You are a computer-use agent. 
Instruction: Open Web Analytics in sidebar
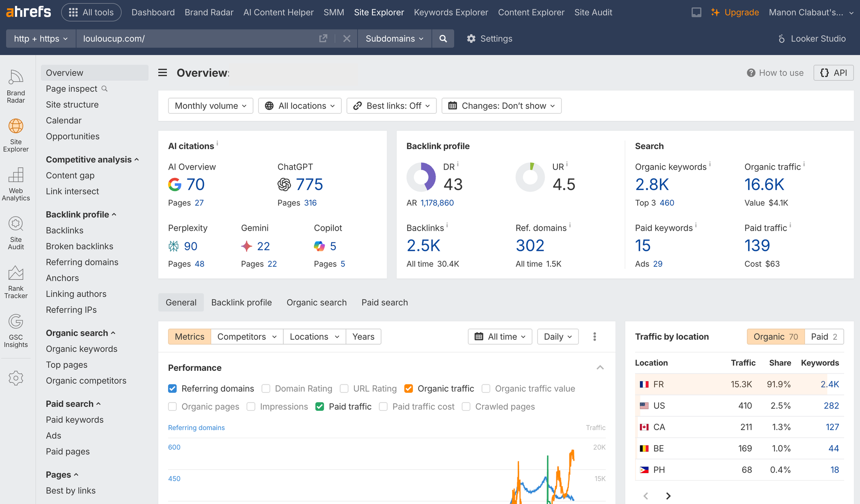16,184
